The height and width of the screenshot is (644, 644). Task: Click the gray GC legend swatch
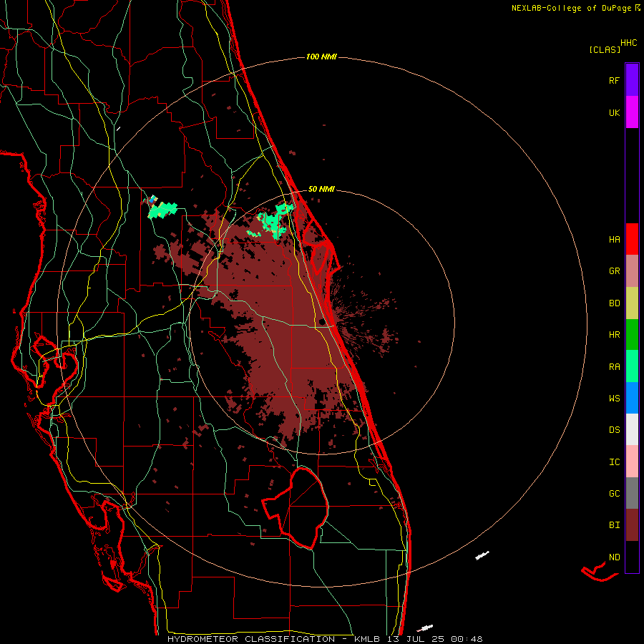[632, 493]
